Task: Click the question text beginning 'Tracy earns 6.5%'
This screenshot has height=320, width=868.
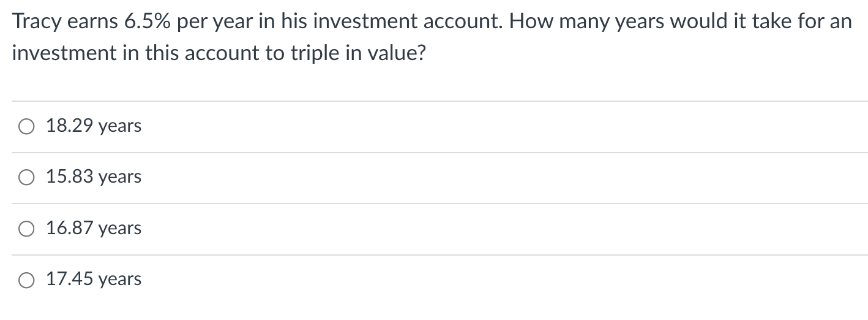Action: click(245, 23)
